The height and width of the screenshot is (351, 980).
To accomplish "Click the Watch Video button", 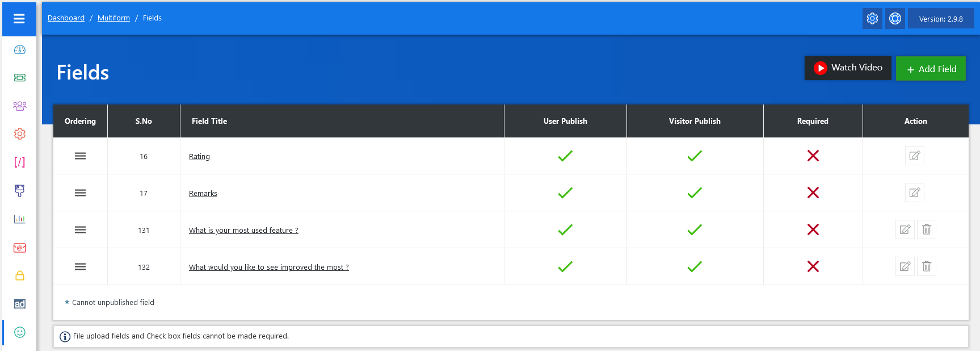I will 848,68.
